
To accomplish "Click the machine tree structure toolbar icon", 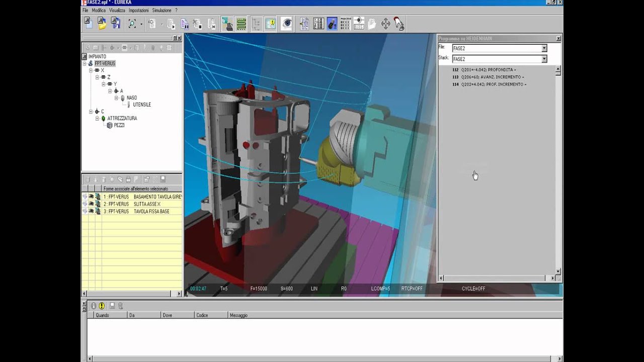I will coord(257,24).
